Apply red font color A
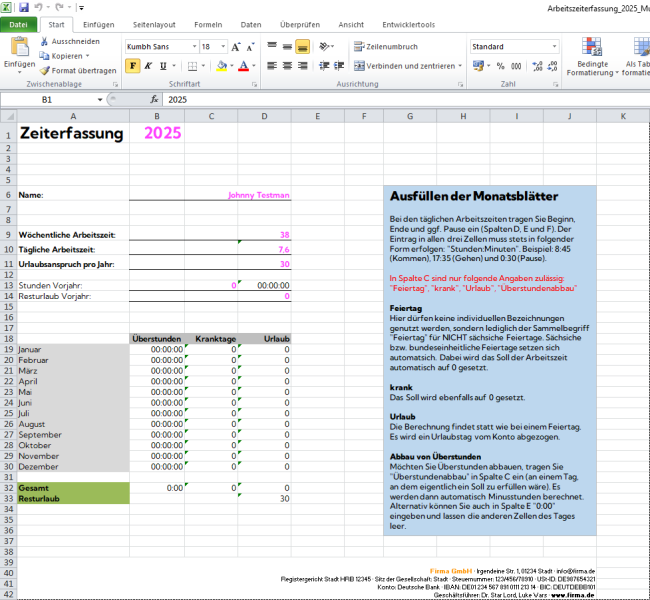The width and height of the screenshot is (650, 600). [x=244, y=66]
